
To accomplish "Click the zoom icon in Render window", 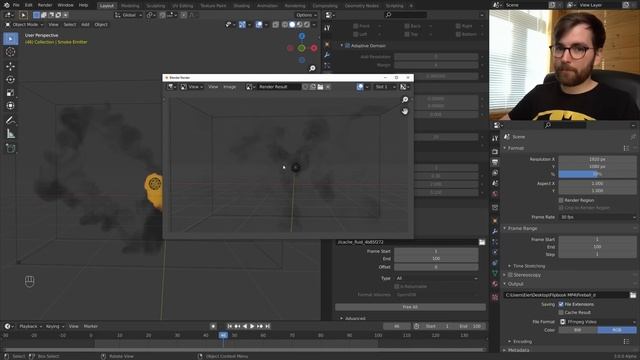I will click(405, 100).
